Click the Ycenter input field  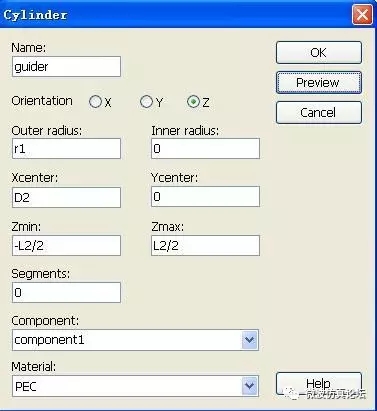(x=205, y=196)
